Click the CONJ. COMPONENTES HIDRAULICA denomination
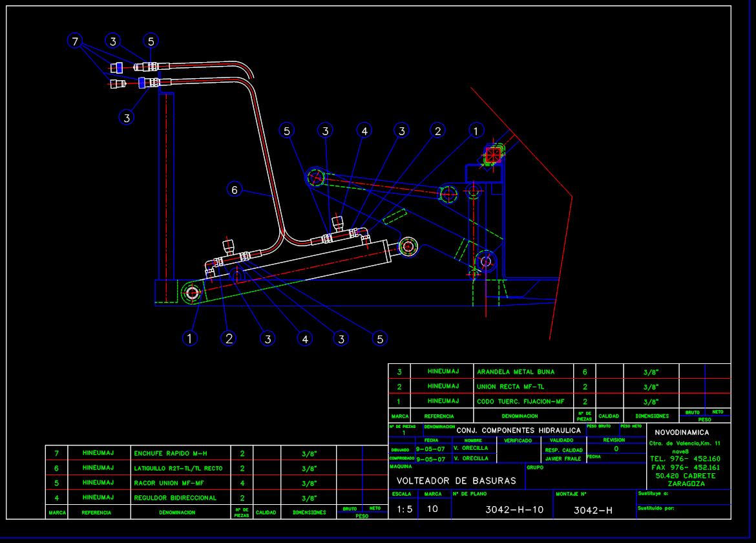The image size is (756, 543). (519, 430)
